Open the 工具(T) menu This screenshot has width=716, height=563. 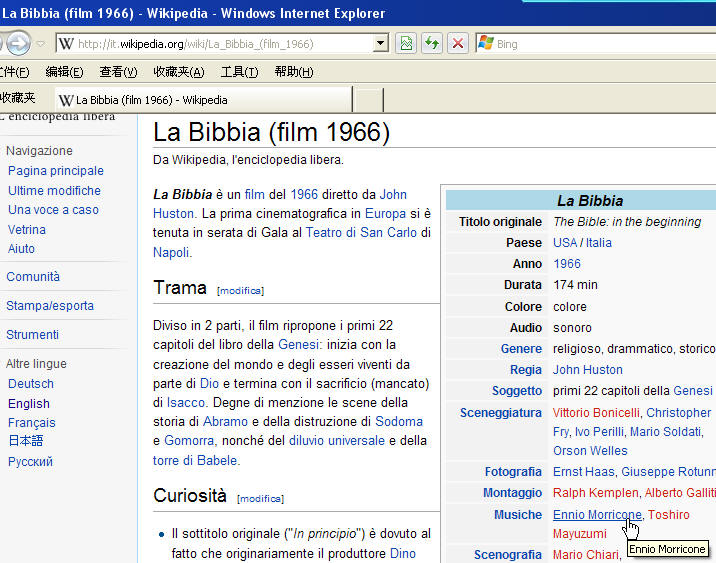[x=239, y=72]
